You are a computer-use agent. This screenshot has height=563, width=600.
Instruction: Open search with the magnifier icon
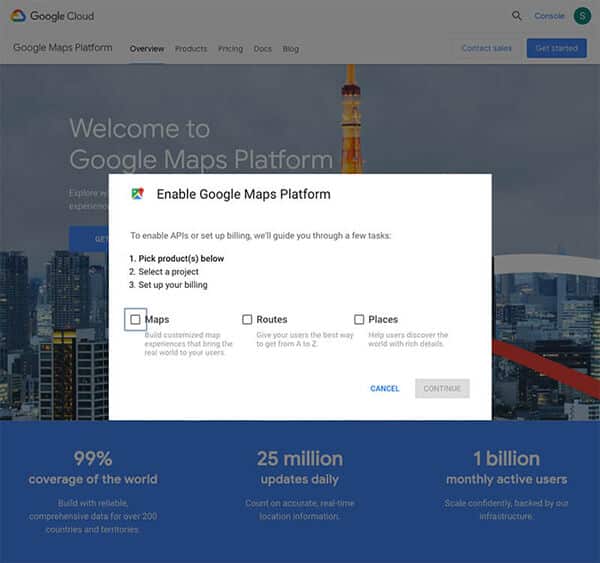pyautogui.click(x=517, y=16)
